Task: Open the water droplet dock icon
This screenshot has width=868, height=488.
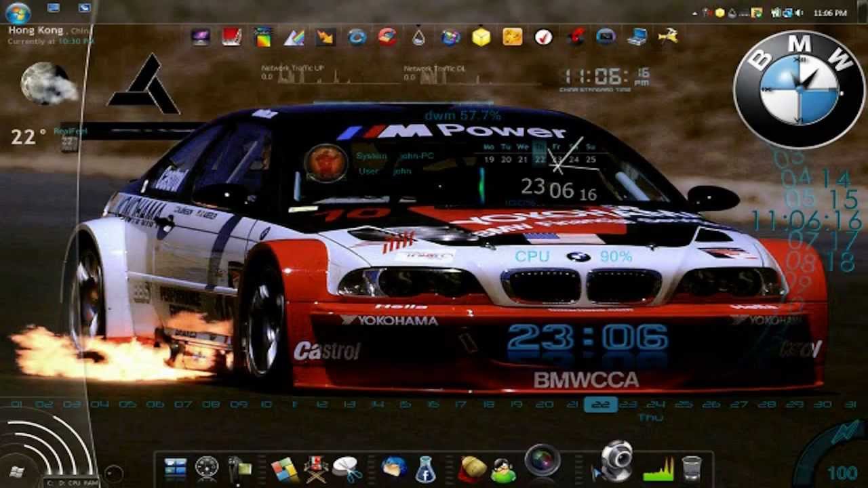Action: pyautogui.click(x=418, y=37)
